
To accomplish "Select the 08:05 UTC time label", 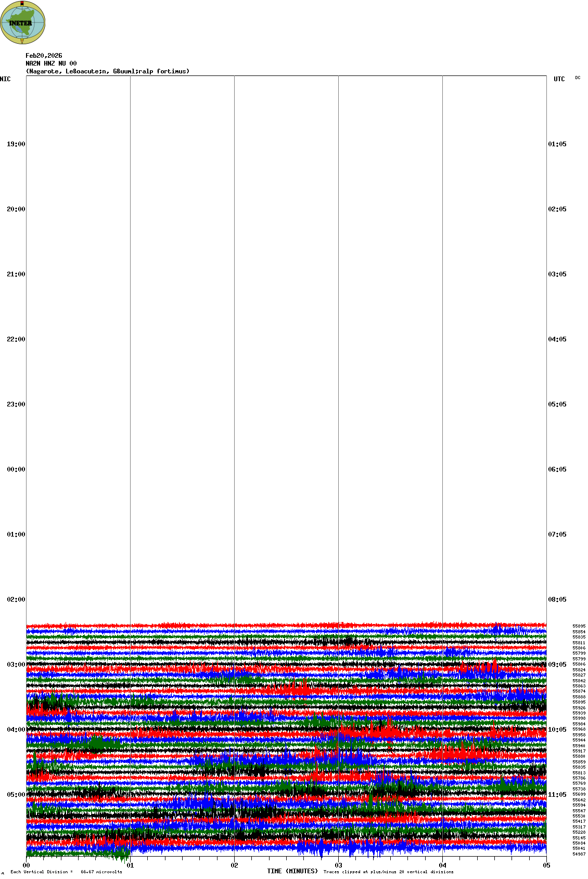I will [557, 600].
